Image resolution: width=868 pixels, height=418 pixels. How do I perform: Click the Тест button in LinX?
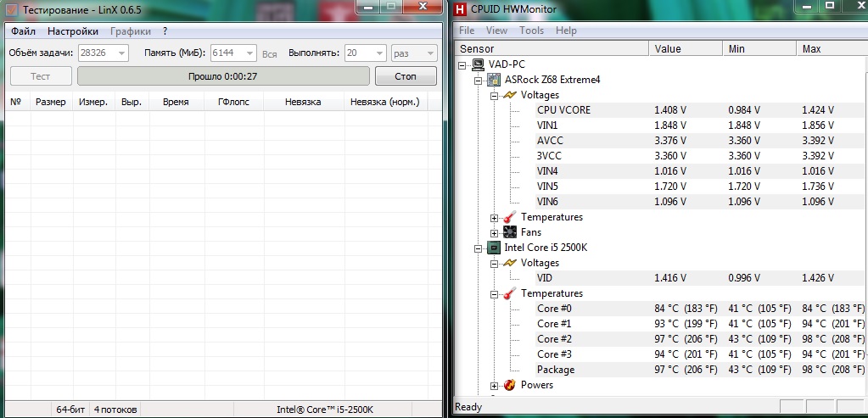pos(41,76)
